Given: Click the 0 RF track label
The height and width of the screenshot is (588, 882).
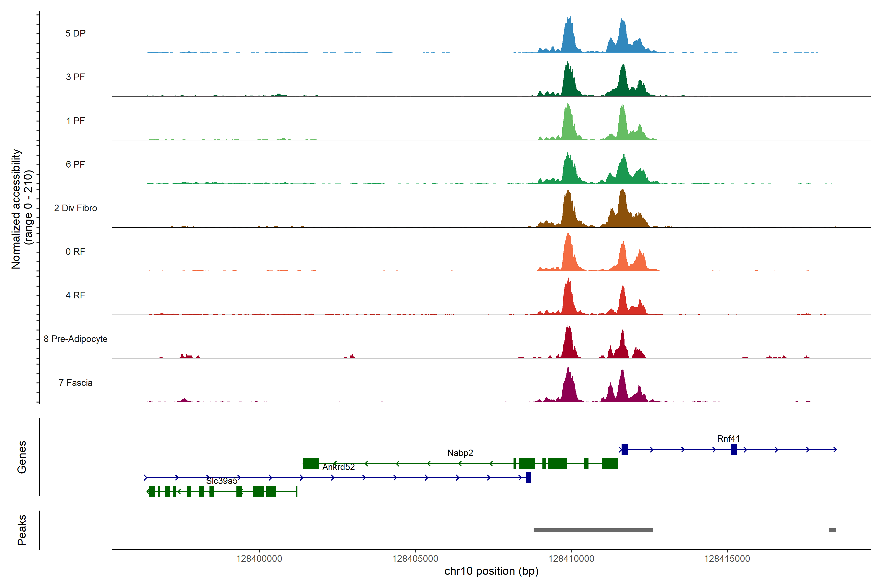Looking at the screenshot, I should click(75, 252).
